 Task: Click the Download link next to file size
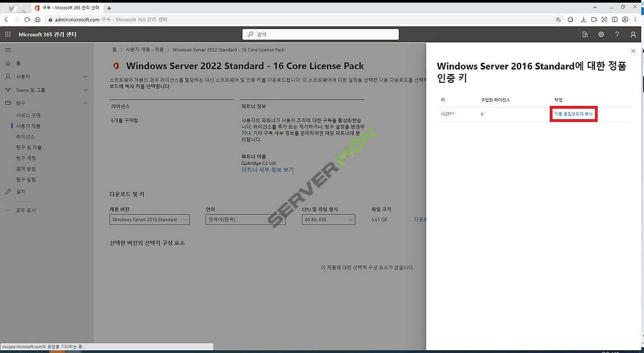[x=420, y=220]
